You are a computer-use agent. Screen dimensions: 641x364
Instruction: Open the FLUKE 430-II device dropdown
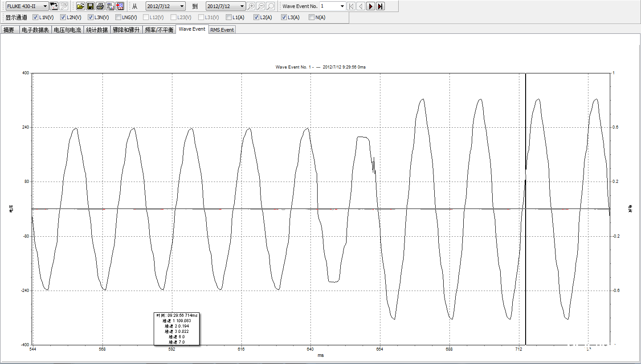click(x=27, y=6)
